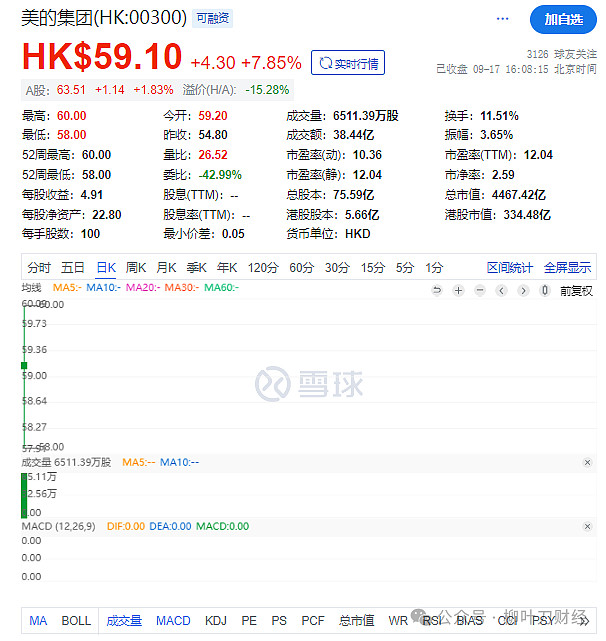The image size is (606, 641).
Task: Click the DIF:0.00 MACD label
Action: 126,526
